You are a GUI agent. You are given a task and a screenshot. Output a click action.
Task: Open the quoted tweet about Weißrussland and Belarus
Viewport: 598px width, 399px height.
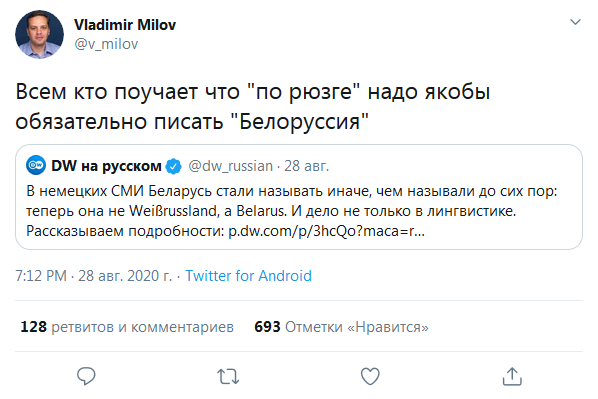[x=299, y=197]
